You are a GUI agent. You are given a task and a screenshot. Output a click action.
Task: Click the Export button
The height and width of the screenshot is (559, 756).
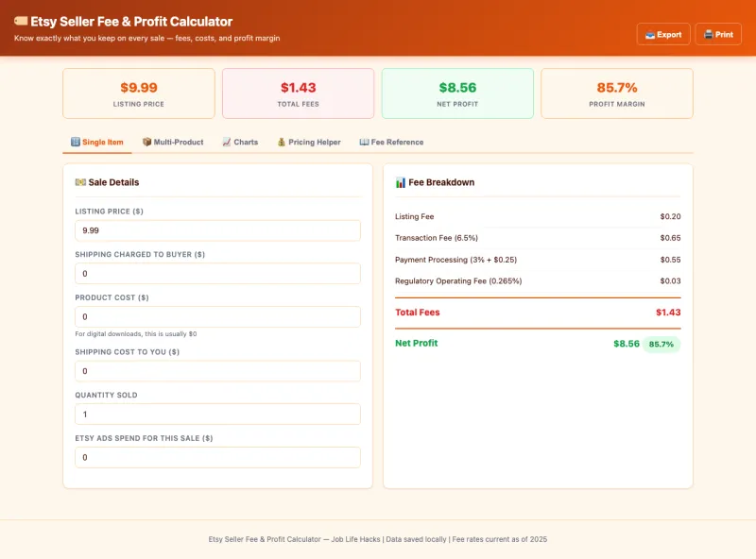663,34
